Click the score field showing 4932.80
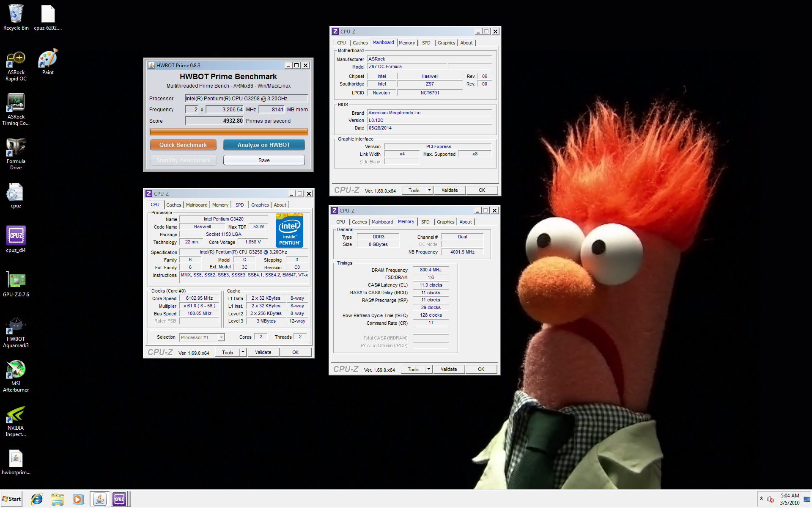 point(214,121)
